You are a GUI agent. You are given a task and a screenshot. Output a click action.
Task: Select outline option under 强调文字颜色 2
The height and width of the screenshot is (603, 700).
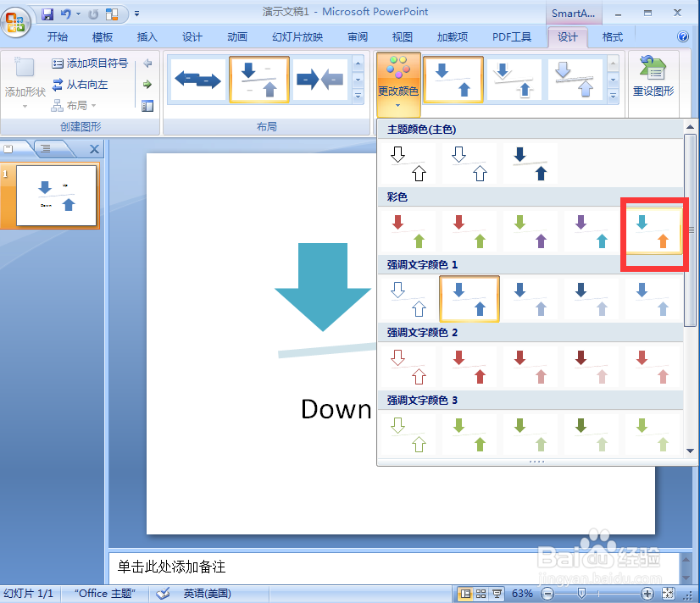click(408, 367)
